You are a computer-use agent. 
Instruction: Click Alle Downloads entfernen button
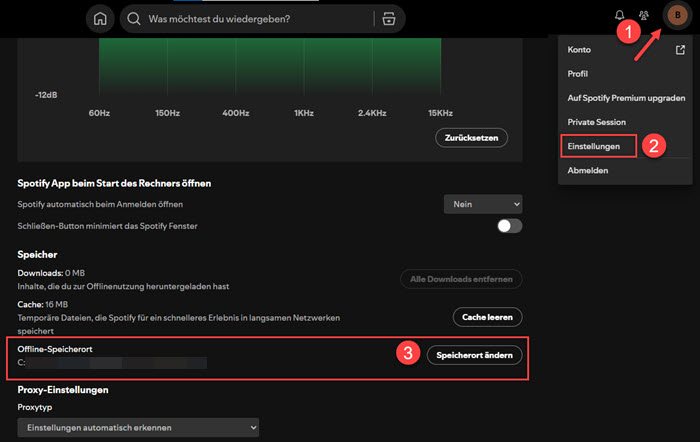coord(461,279)
